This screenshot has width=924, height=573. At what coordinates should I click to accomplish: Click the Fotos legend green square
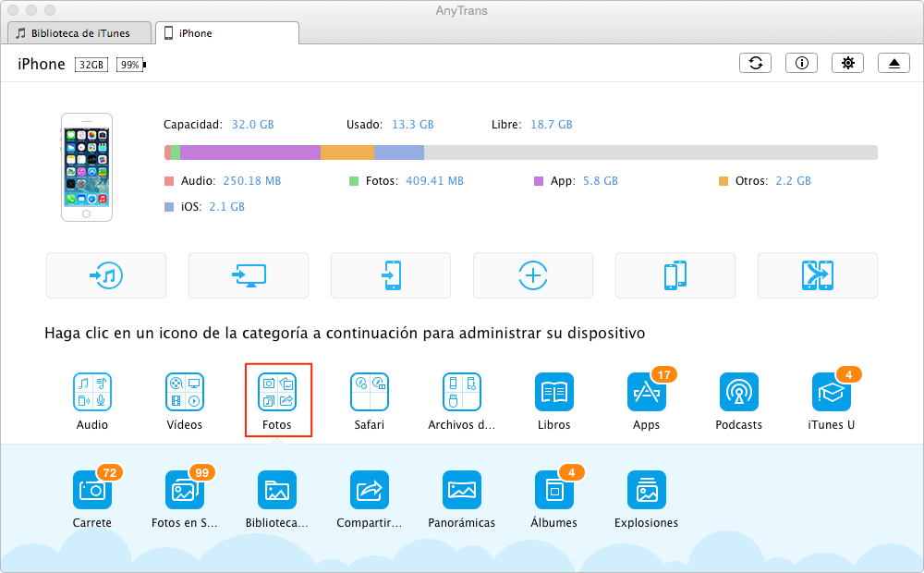[x=354, y=181]
